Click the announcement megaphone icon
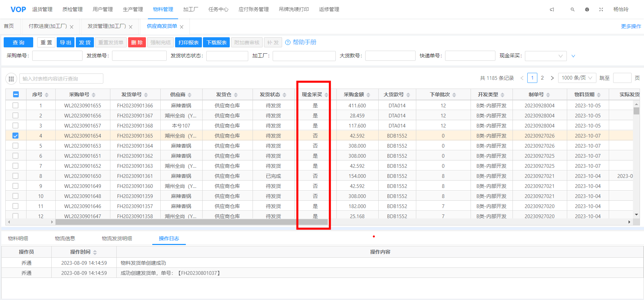The width and height of the screenshot is (644, 300). tap(552, 9)
